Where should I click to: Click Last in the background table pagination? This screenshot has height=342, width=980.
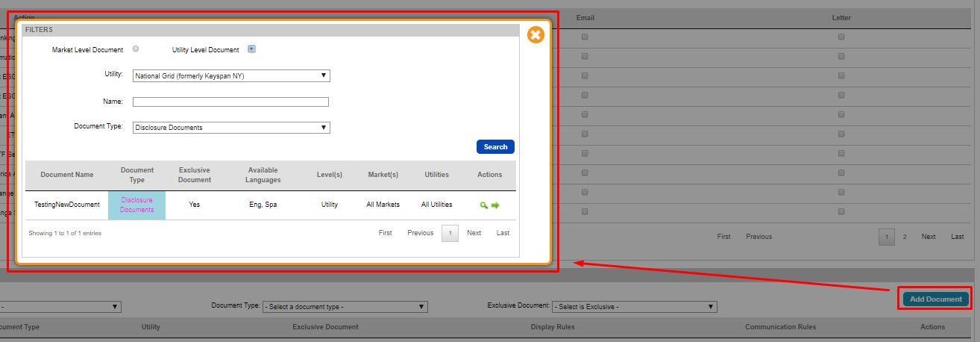click(x=958, y=237)
